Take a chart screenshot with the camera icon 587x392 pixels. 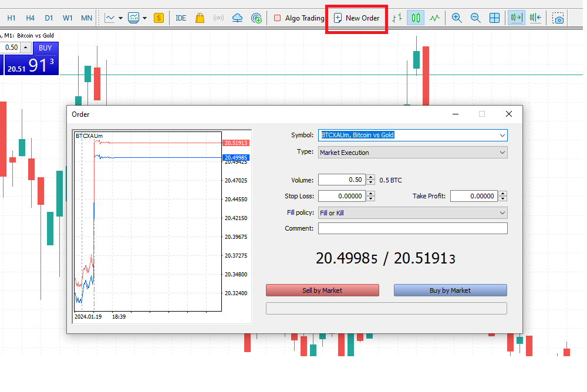pyautogui.click(x=558, y=18)
